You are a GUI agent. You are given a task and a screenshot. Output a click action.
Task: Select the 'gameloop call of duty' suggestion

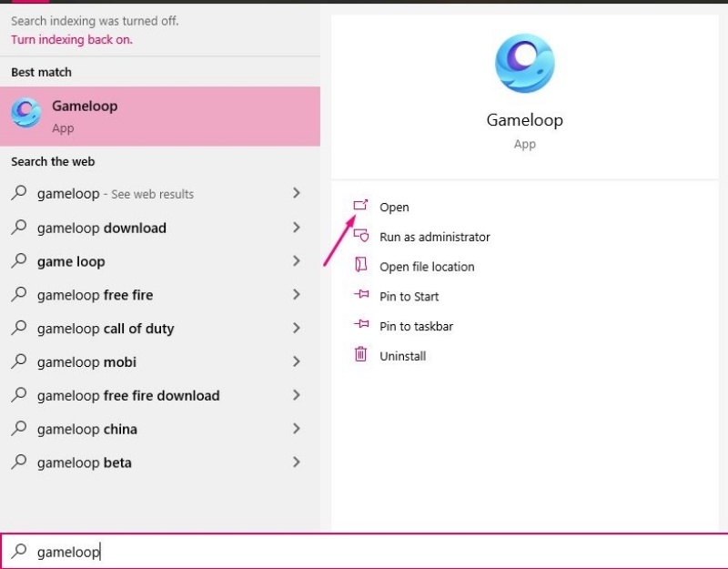tap(106, 329)
